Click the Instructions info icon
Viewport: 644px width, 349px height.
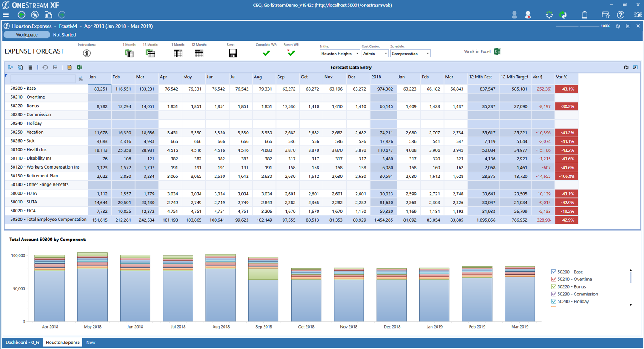pos(87,53)
